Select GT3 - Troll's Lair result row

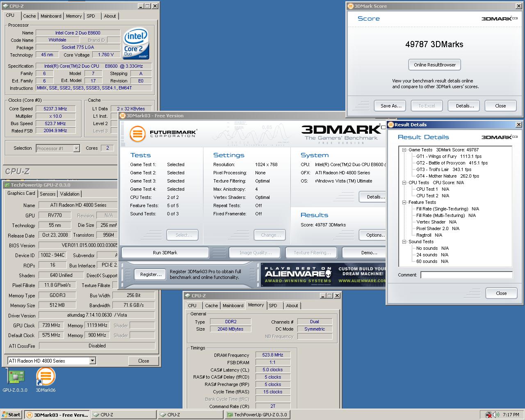coord(444,169)
